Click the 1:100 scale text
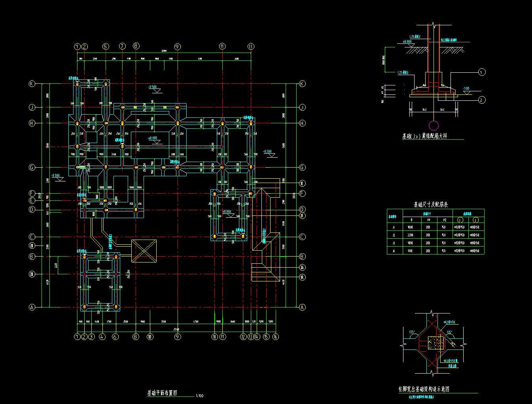The height and width of the screenshot is (404, 532). coord(199,396)
